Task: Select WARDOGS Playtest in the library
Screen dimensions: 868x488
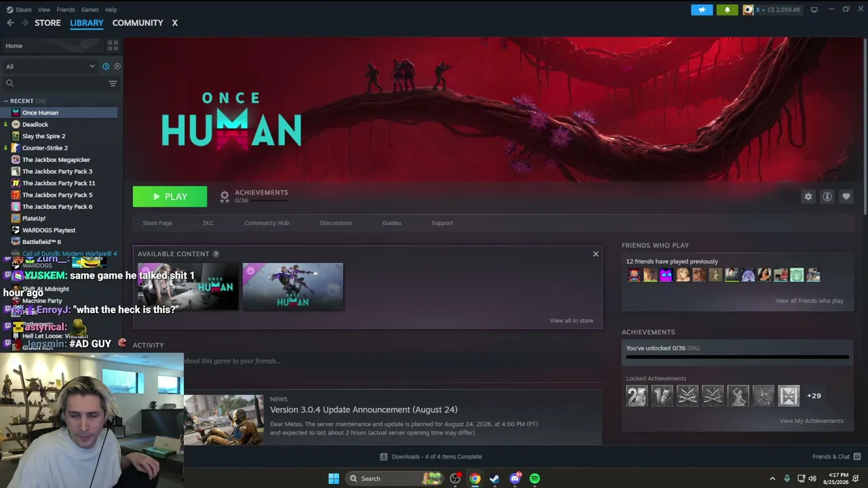Action: (x=49, y=230)
